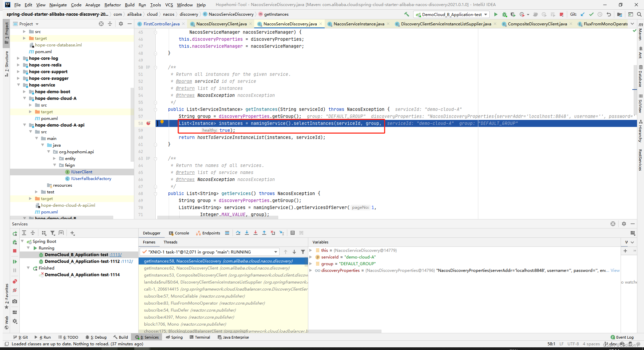Click Force Step Into red down arrow

pos(256,233)
